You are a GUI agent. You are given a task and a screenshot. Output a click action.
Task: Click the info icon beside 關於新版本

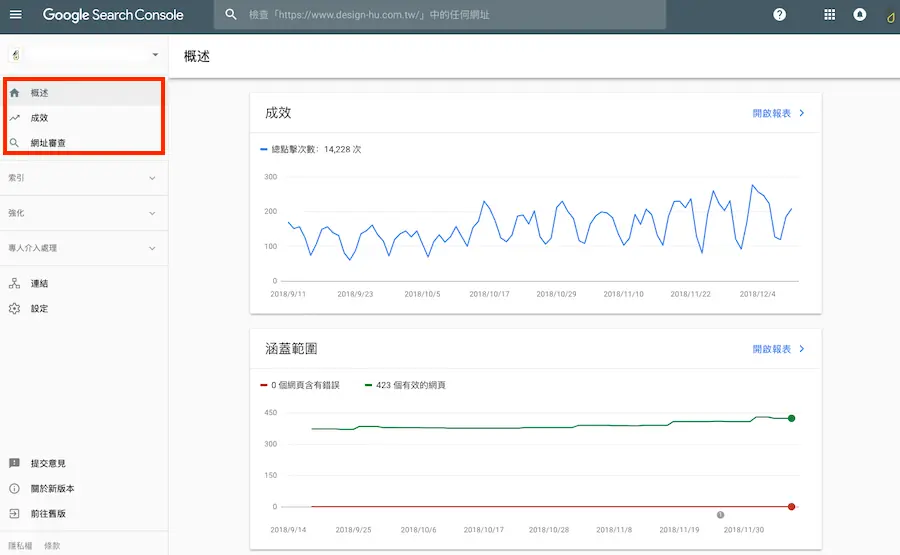[14, 488]
